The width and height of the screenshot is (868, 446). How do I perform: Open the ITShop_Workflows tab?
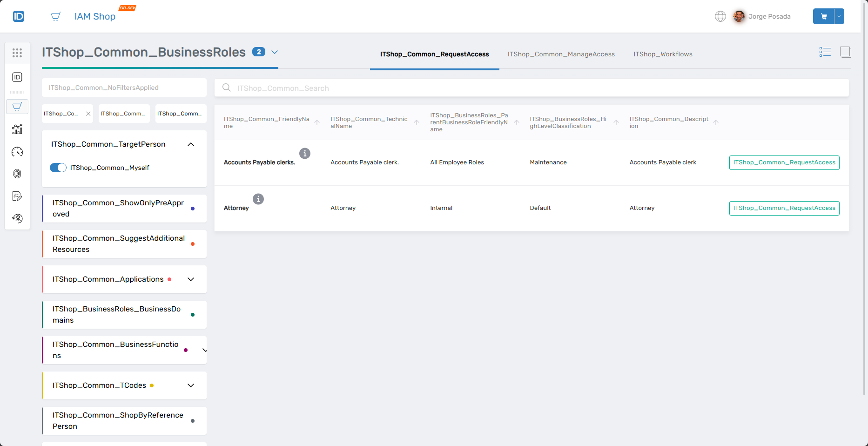click(x=663, y=54)
